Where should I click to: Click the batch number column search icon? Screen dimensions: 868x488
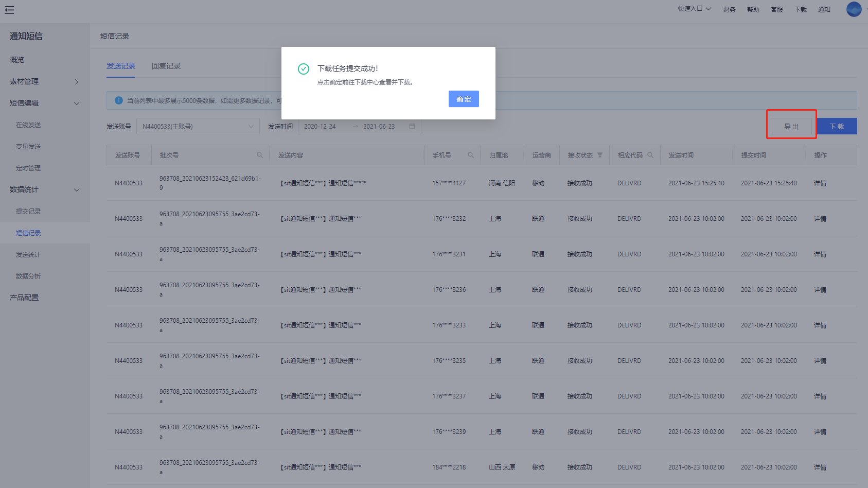[260, 155]
